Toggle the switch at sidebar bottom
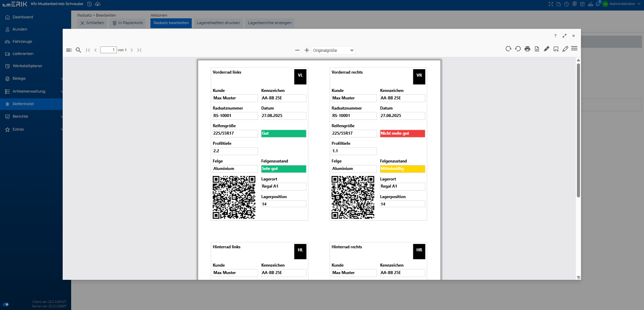This screenshot has height=310, width=644. coord(6,304)
